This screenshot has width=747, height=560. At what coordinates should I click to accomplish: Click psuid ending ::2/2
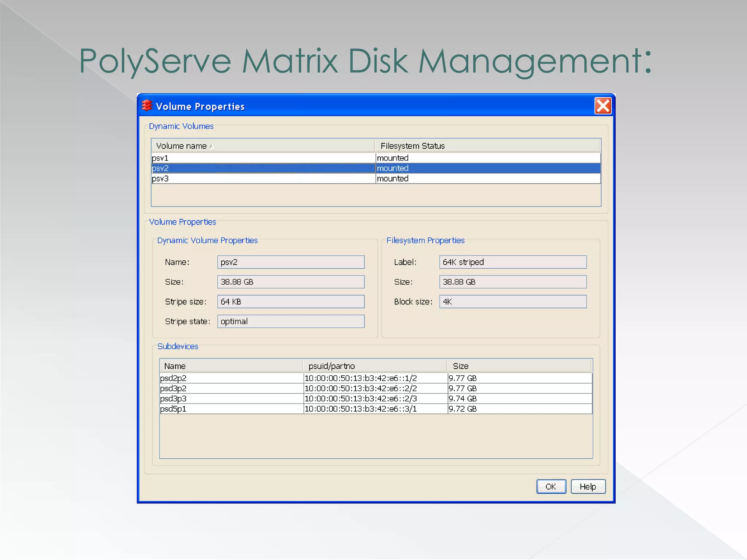click(376, 388)
